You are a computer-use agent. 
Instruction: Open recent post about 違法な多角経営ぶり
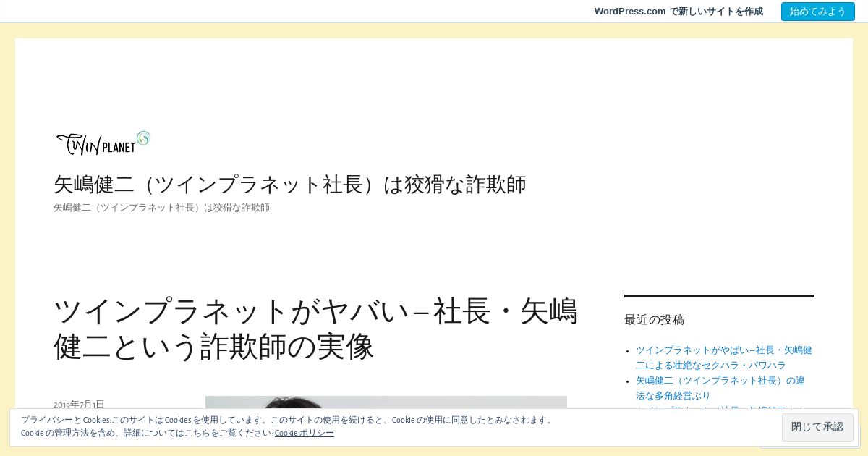[720, 388]
